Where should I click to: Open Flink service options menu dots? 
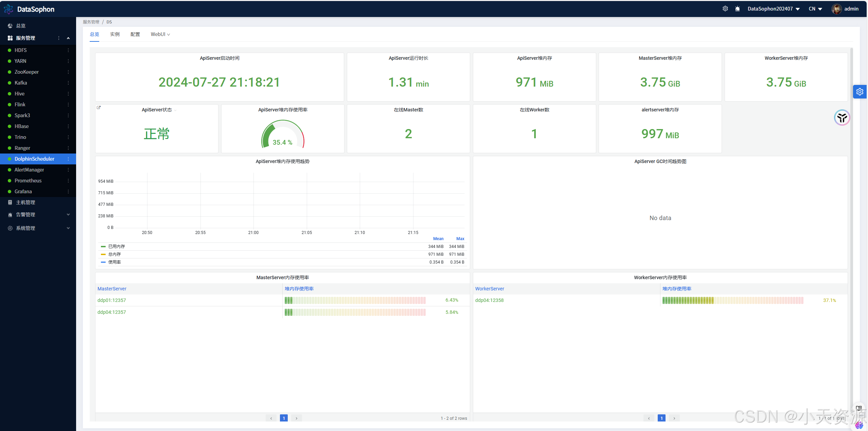68,105
